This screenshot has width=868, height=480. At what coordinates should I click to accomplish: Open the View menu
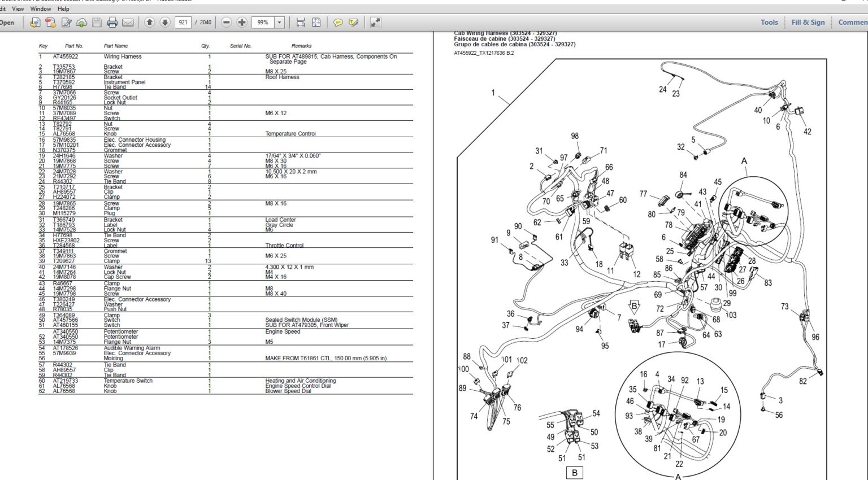[x=18, y=8]
